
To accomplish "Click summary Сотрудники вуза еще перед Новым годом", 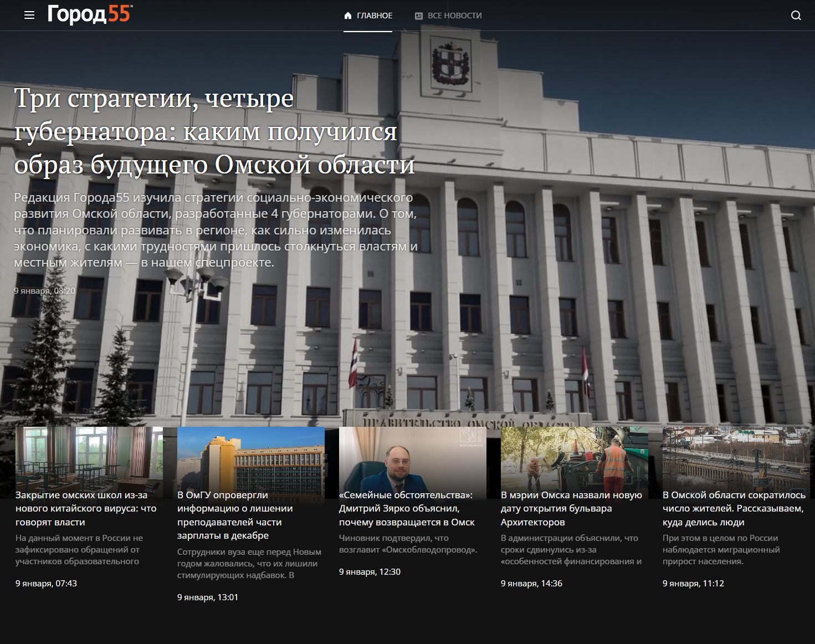I will (249, 564).
